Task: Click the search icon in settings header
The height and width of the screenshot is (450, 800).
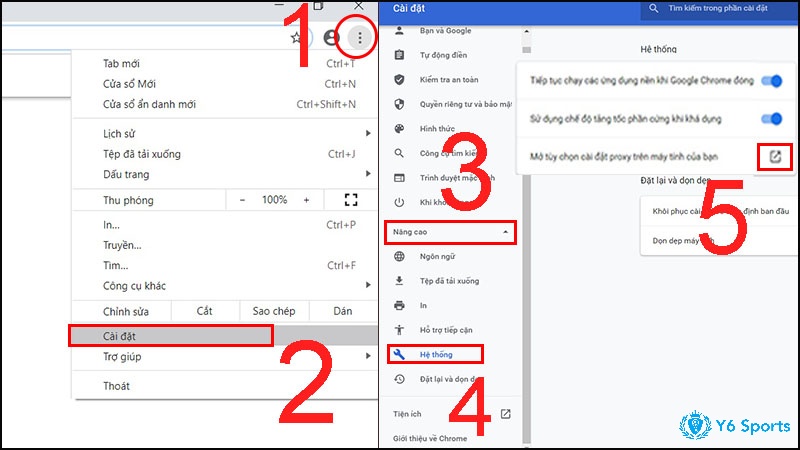Action: [654, 8]
